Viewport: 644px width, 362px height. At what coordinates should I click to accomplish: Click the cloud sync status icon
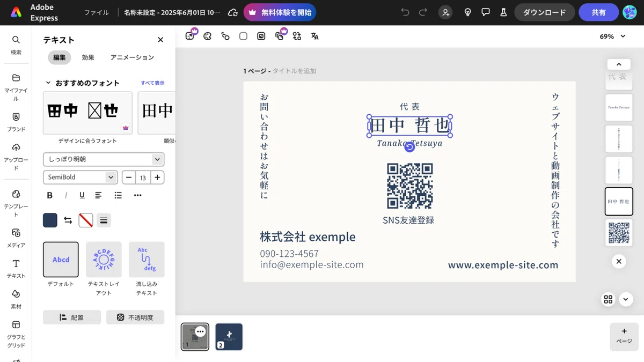(232, 12)
